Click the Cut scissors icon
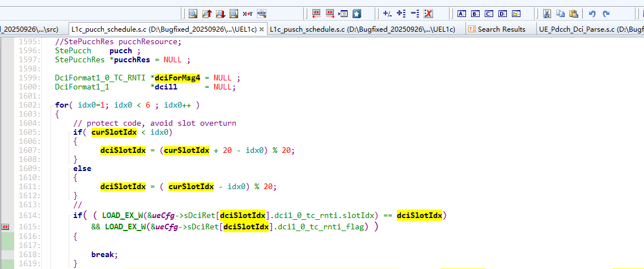Image resolution: width=644 pixels, height=269 pixels. [547, 14]
